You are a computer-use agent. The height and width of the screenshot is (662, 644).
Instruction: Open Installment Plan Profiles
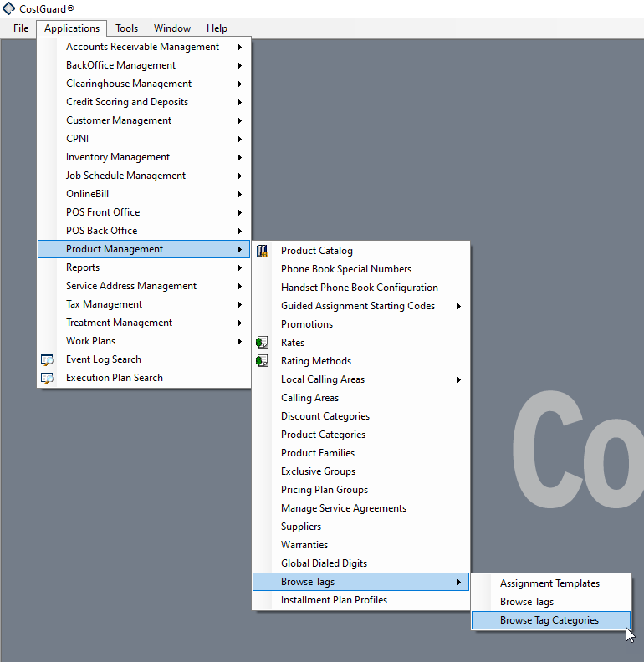(x=334, y=600)
